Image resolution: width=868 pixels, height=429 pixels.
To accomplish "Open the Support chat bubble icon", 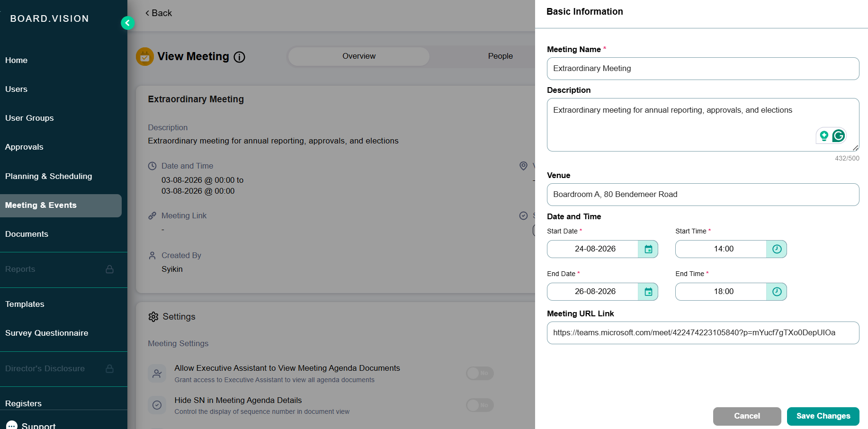I will 12,426.
